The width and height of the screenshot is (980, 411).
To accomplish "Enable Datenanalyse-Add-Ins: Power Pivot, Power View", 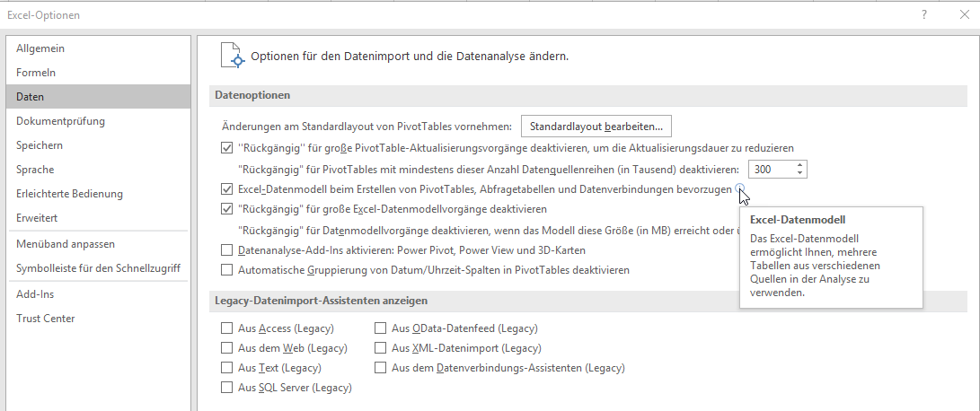I will tap(226, 250).
